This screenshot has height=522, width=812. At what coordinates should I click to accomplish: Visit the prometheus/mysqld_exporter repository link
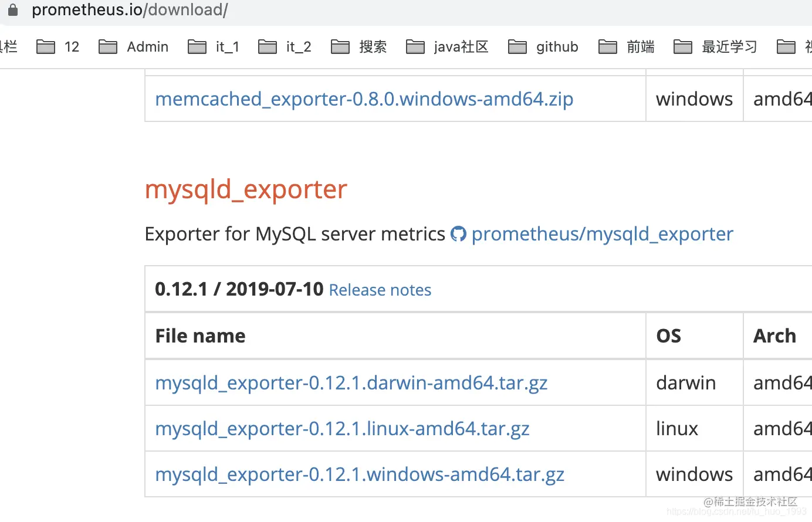(x=603, y=233)
